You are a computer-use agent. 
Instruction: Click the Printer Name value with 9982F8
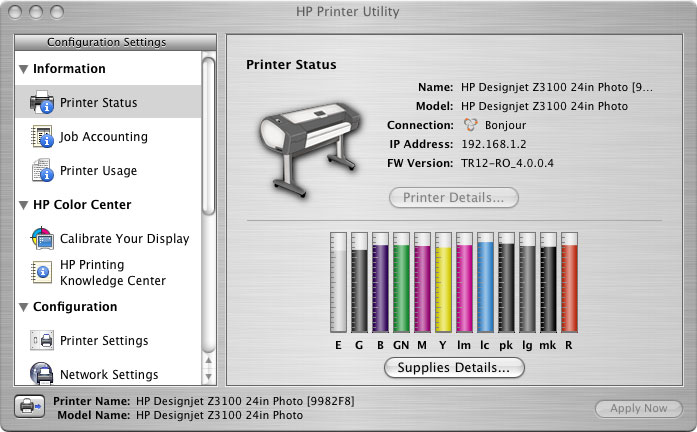tap(245, 401)
